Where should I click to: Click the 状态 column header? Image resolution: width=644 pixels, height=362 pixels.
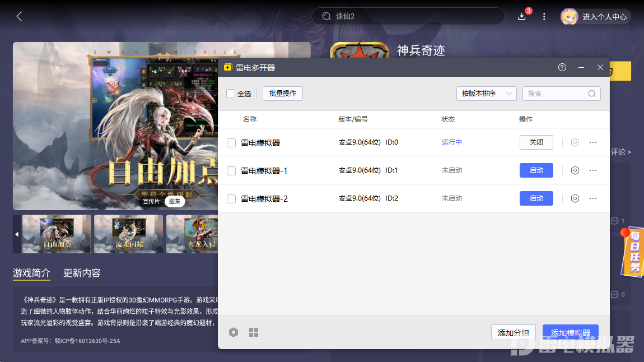tap(448, 119)
